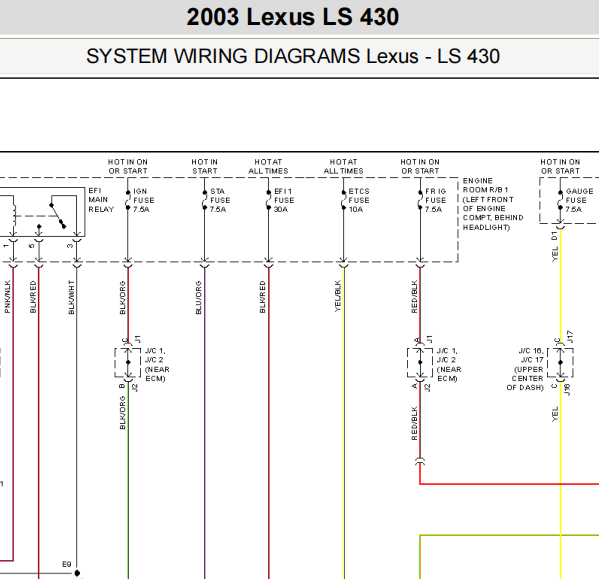Image resolution: width=599 pixels, height=579 pixels.
Task: Click the lower 'RED/BLK' wire label below J2
Action: [414, 423]
